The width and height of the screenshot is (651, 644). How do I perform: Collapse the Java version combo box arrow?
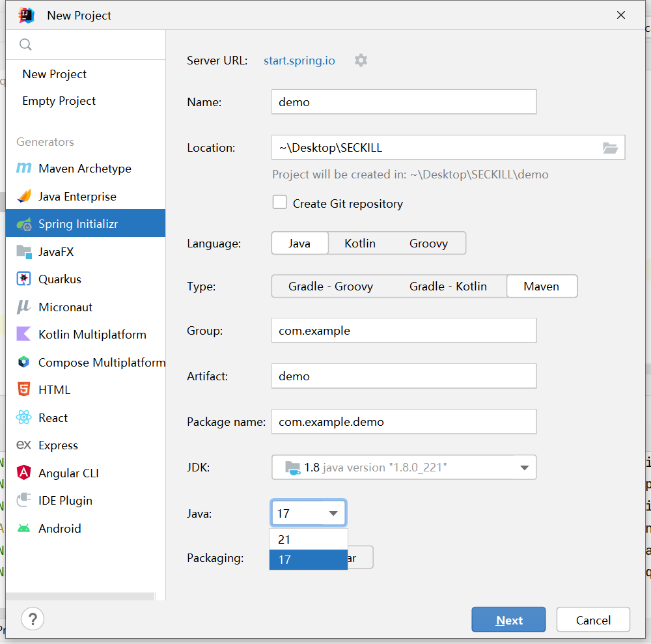(333, 513)
